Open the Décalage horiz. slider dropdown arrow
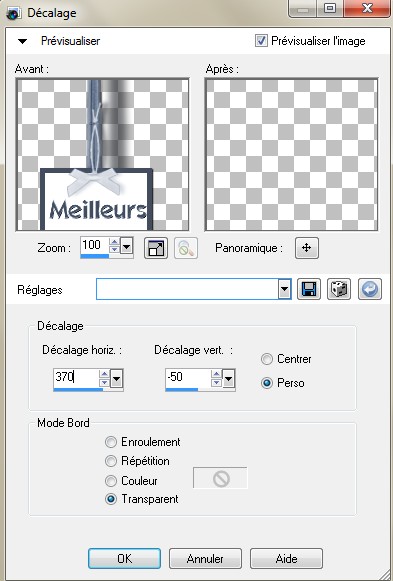Screen dimensions: 393x581 tap(116, 379)
